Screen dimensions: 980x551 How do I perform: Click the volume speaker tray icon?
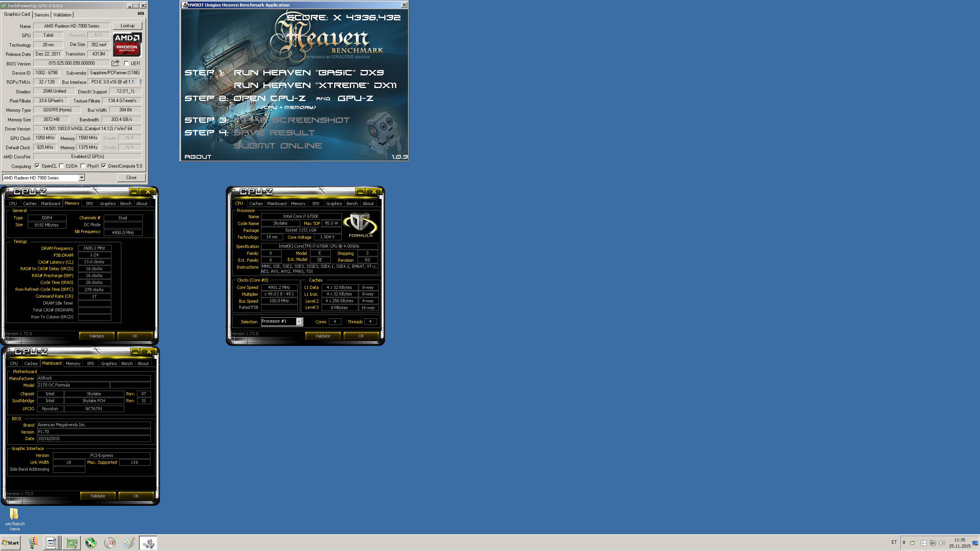pyautogui.click(x=942, y=543)
